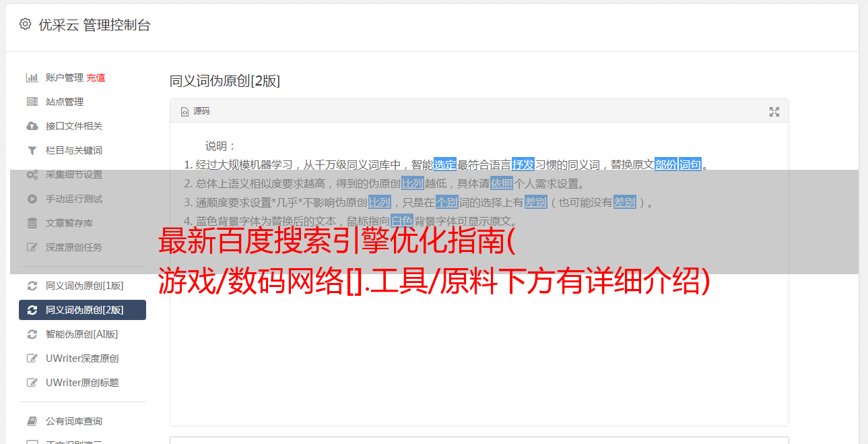Click the refresh icon beside 同义词伪原创[1版]
The image size is (868, 444).
pos(32,286)
